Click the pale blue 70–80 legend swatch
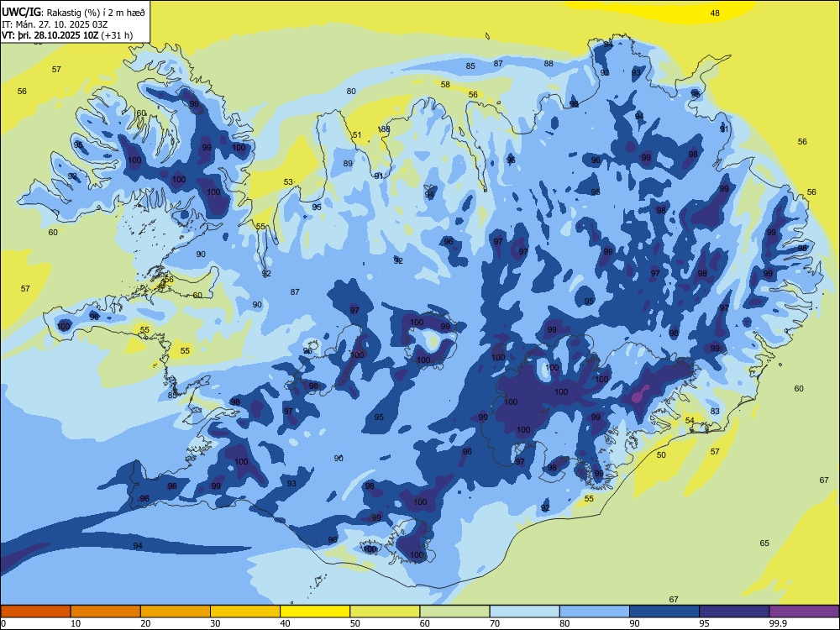 (x=524, y=612)
